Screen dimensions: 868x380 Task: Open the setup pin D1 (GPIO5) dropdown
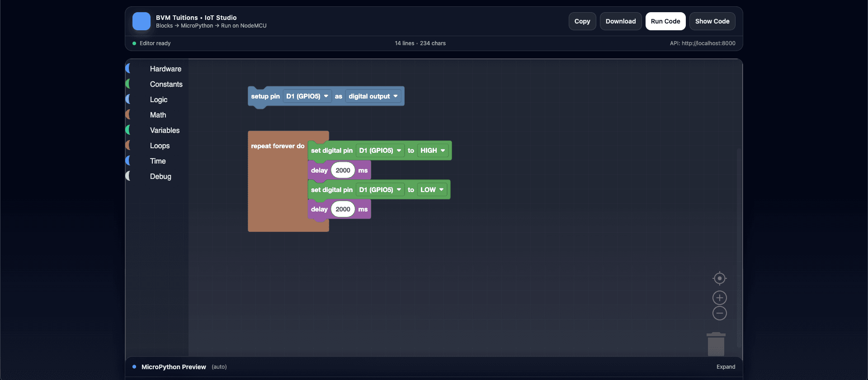(307, 96)
